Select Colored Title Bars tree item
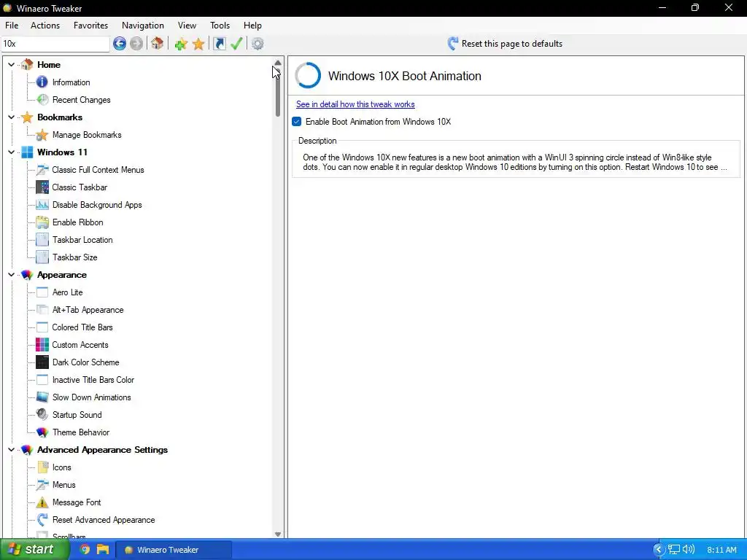 pyautogui.click(x=82, y=327)
